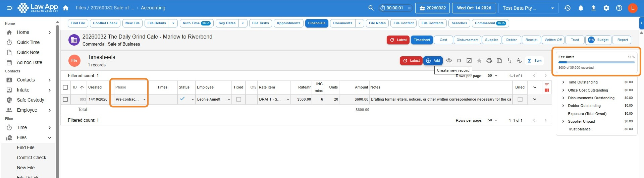Image resolution: width=644 pixels, height=178 pixels.
Task: Click the clipboard check icon in toolbar
Action: [x=469, y=61]
